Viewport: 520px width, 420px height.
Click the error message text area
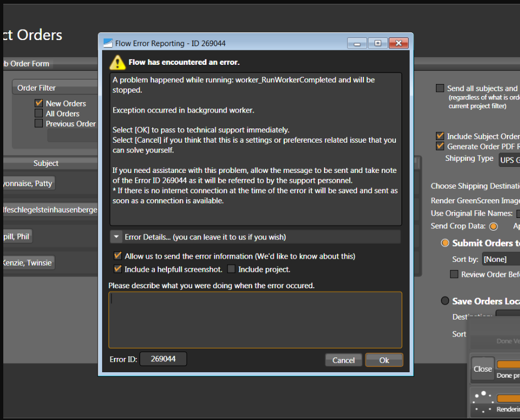click(x=256, y=149)
